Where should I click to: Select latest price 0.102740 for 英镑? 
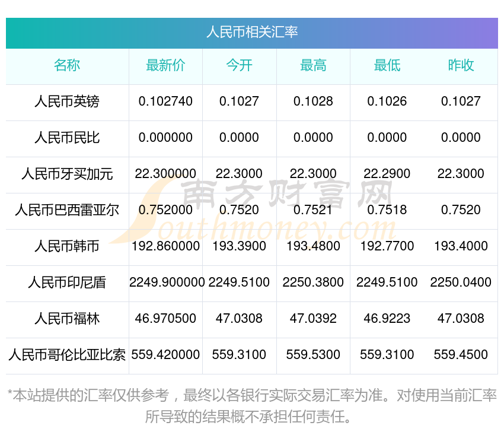click(165, 101)
